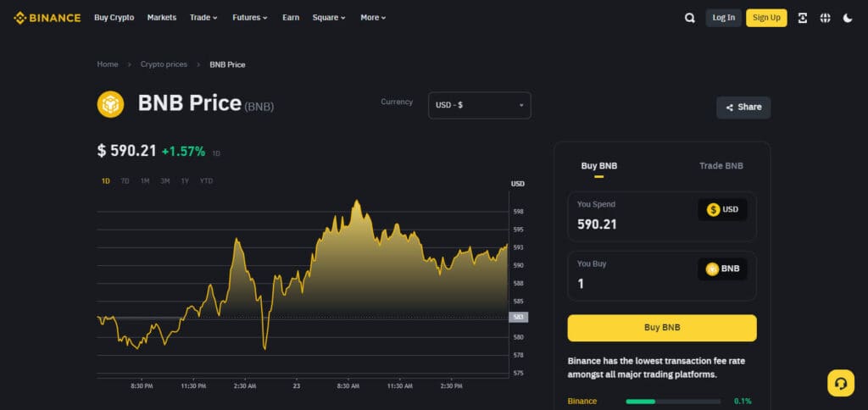Click the BNB coin selector in You Buy

point(722,269)
